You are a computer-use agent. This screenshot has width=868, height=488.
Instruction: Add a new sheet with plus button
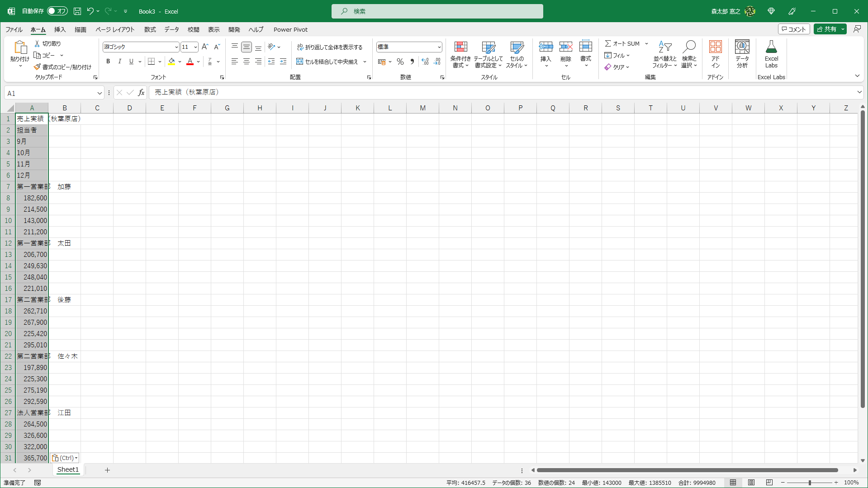[107, 470]
